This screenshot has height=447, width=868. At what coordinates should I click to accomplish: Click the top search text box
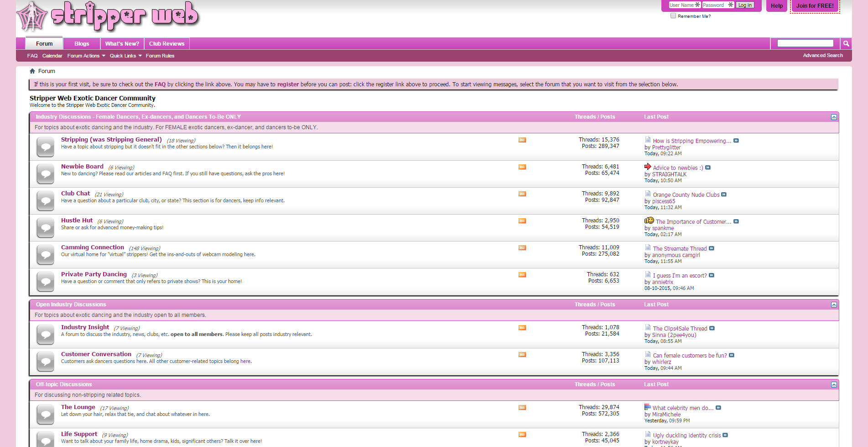806,43
